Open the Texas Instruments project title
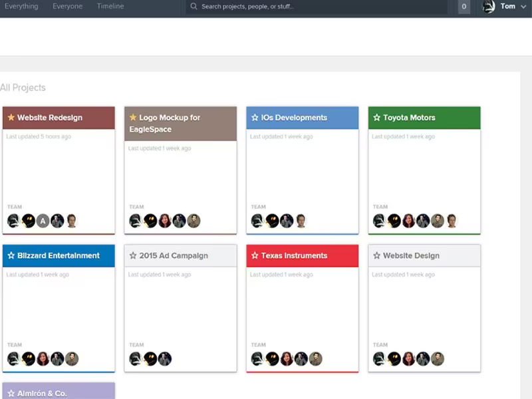The width and height of the screenshot is (532, 399). [x=294, y=255]
